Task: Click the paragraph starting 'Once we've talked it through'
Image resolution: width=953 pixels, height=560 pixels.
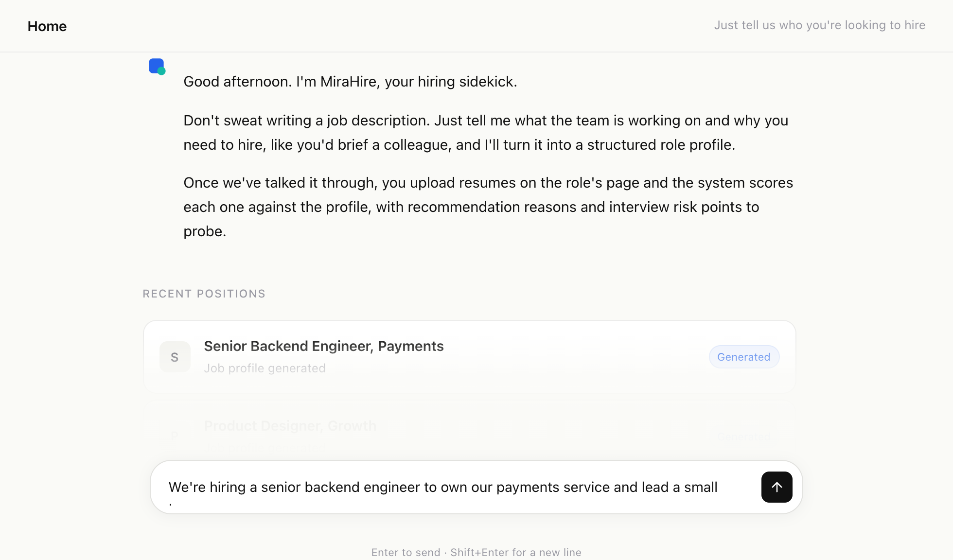Action: point(488,207)
